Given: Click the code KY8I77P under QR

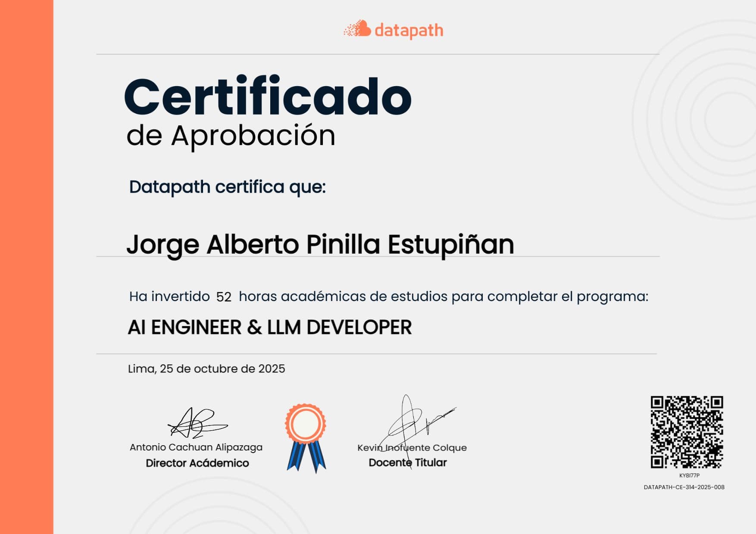Looking at the screenshot, I should [x=689, y=475].
